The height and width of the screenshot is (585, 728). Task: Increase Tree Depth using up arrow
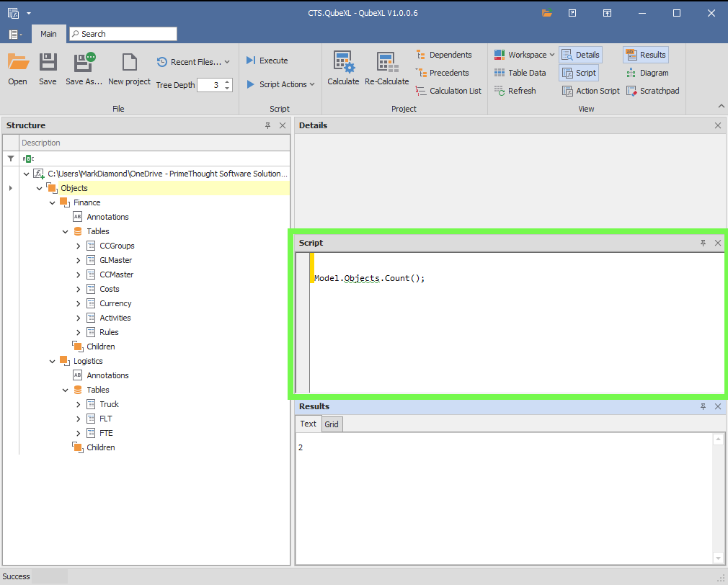click(228, 81)
